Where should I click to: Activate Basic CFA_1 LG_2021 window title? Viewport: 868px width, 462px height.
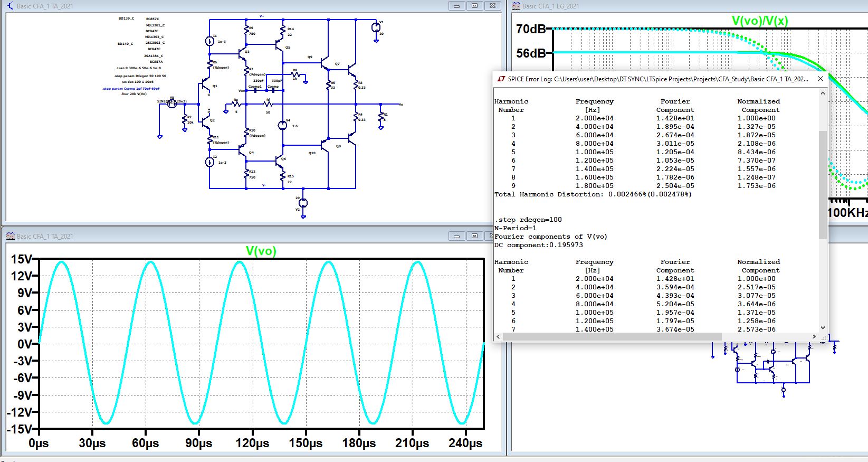551,6
